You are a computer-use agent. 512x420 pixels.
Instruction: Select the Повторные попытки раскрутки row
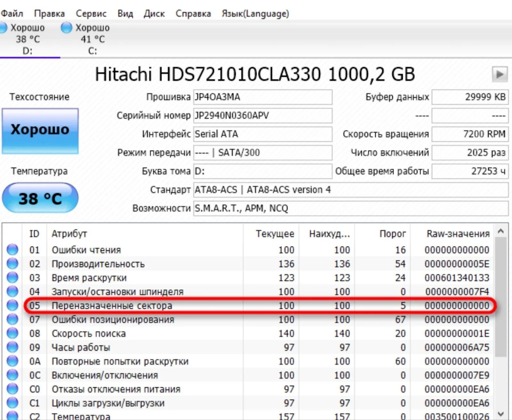coord(249,361)
